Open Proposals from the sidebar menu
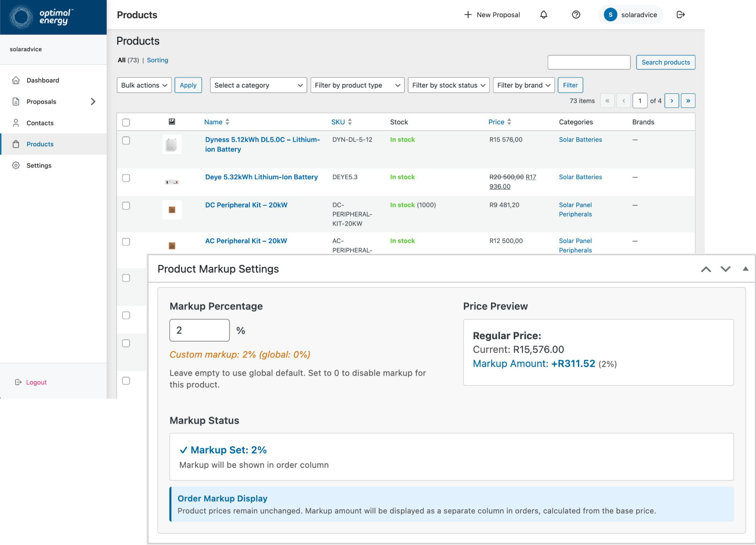This screenshot has height=545, width=756. click(x=41, y=101)
